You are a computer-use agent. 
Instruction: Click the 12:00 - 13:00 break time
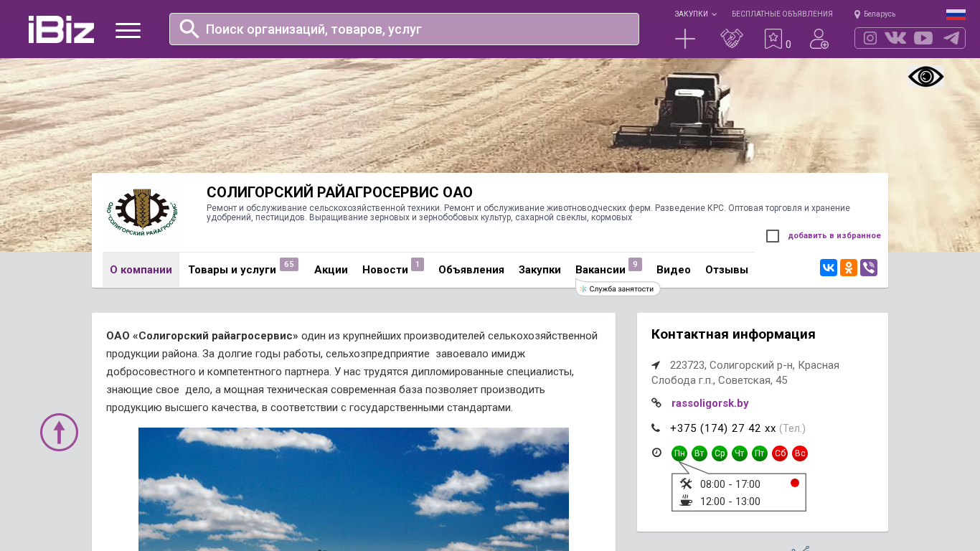730,501
